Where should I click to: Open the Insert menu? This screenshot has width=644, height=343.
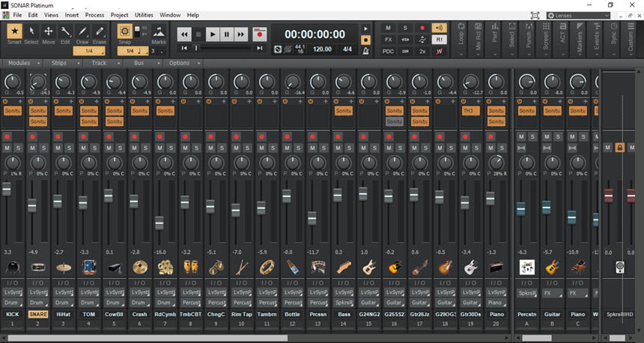(x=72, y=15)
